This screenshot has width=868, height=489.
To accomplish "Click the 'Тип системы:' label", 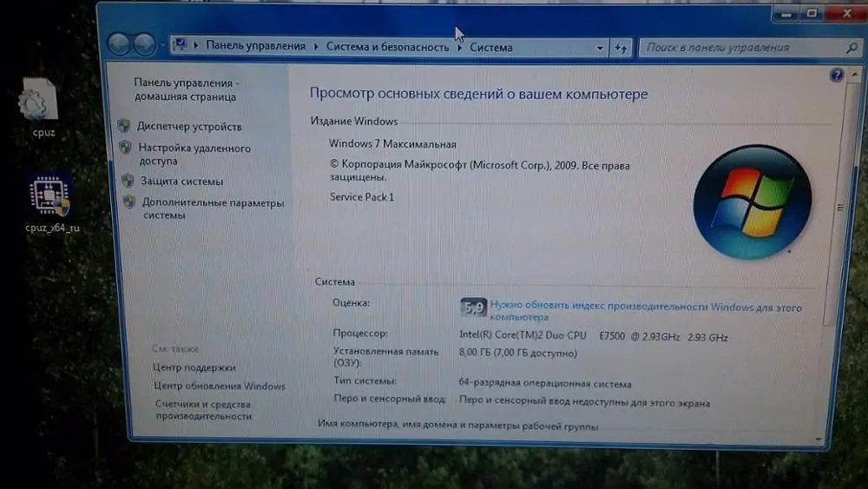I will click(x=365, y=380).
